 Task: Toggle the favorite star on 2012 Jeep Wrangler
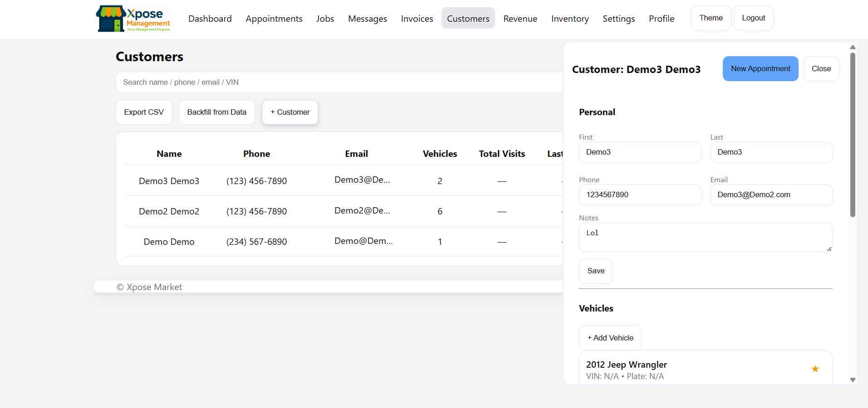point(815,369)
